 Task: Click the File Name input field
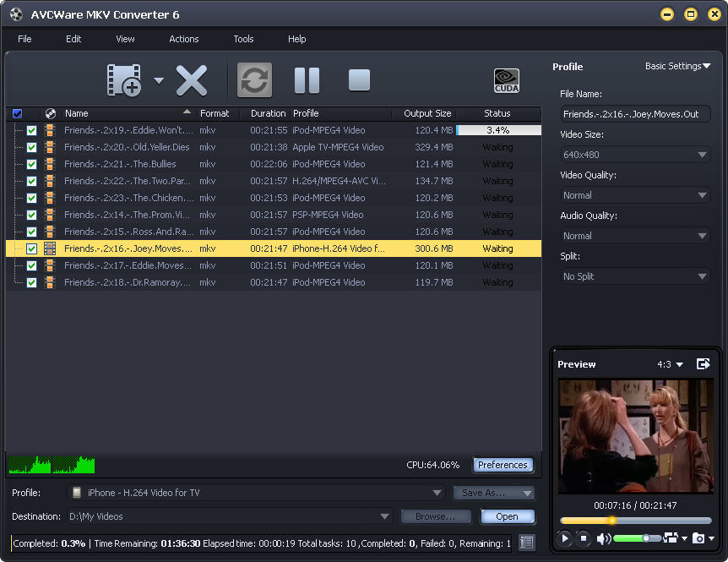[x=635, y=114]
